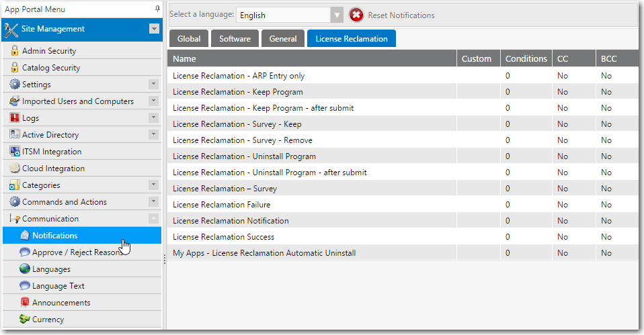The image size is (644, 335).
Task: Open the General notifications tab
Action: pos(283,39)
